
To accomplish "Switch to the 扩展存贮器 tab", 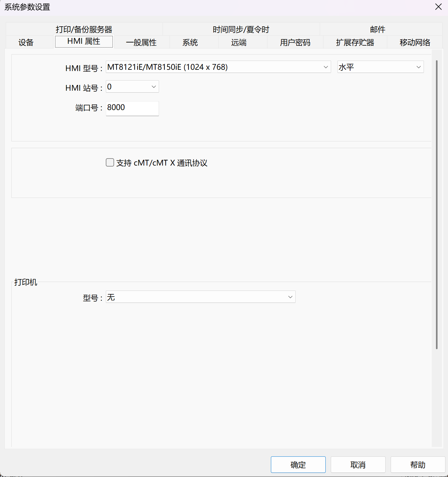I will pos(355,42).
